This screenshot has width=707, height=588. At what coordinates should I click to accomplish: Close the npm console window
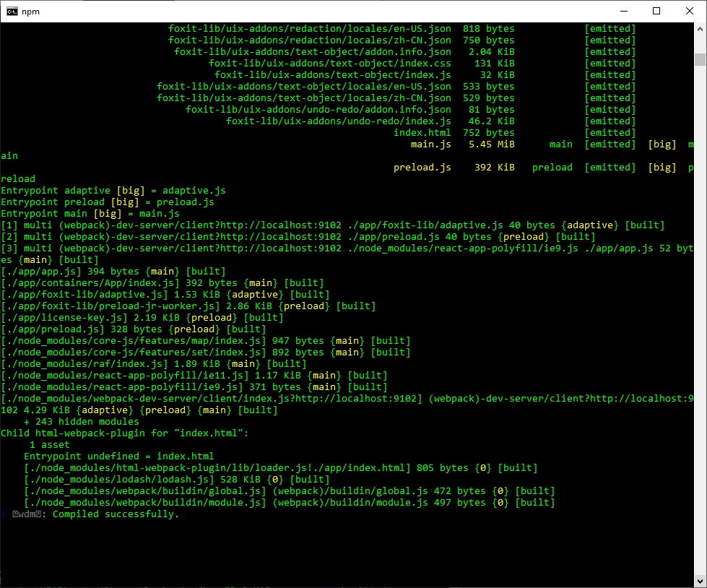[x=690, y=12]
